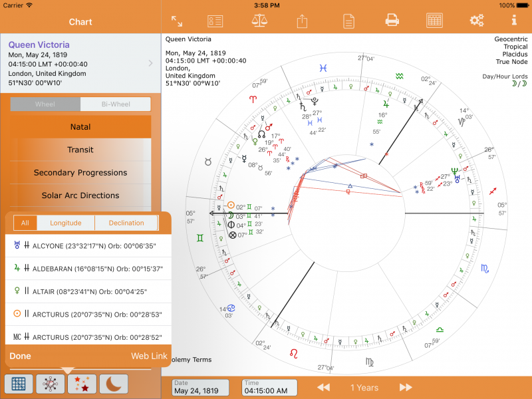Switch to Bi-Wheel mode

pos(116,104)
